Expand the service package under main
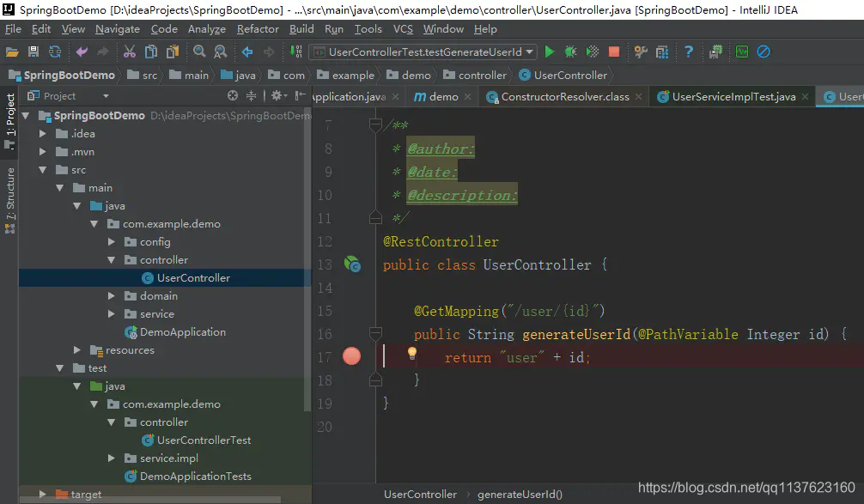Screen dimensions: 864x504 point(112,314)
